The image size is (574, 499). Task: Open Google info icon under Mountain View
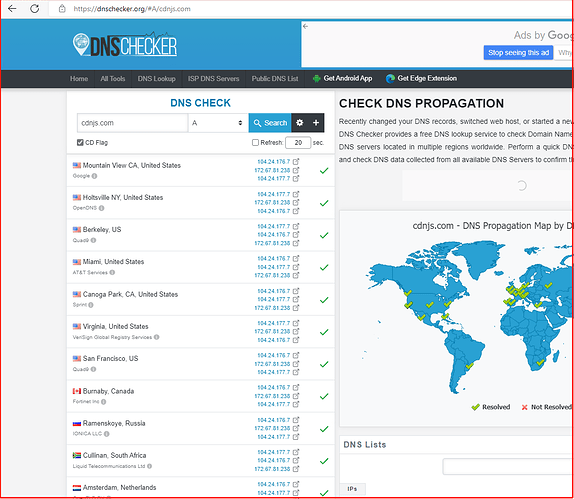click(x=94, y=176)
